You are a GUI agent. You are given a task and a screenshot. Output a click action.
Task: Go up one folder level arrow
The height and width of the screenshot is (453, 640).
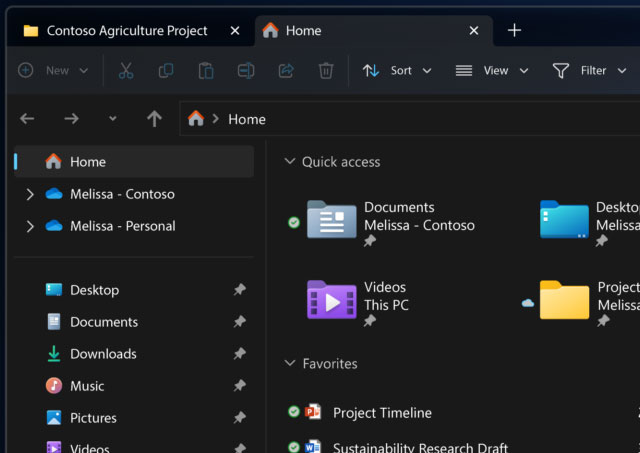154,119
